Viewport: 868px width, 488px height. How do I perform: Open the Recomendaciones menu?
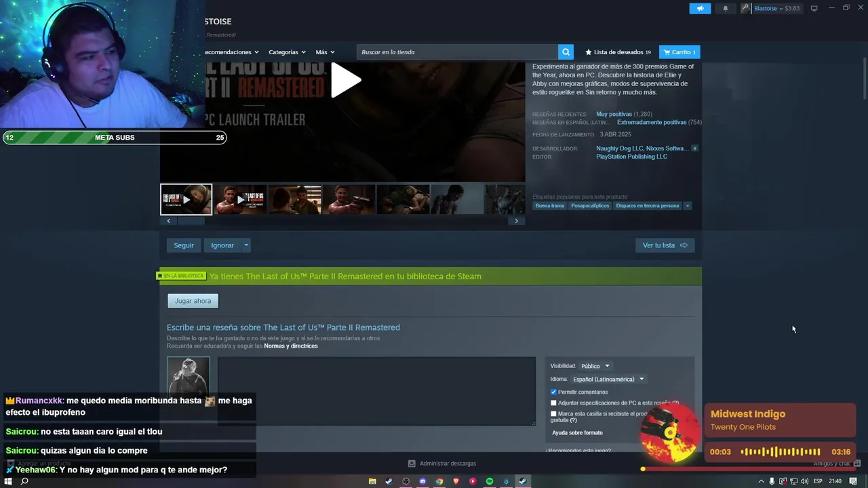coord(231,52)
